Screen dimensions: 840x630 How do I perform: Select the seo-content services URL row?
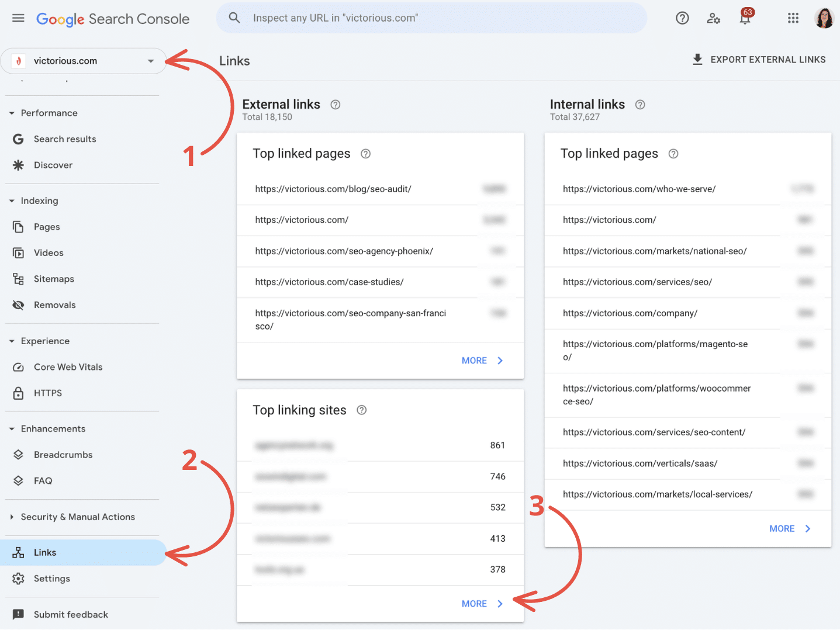pos(688,432)
